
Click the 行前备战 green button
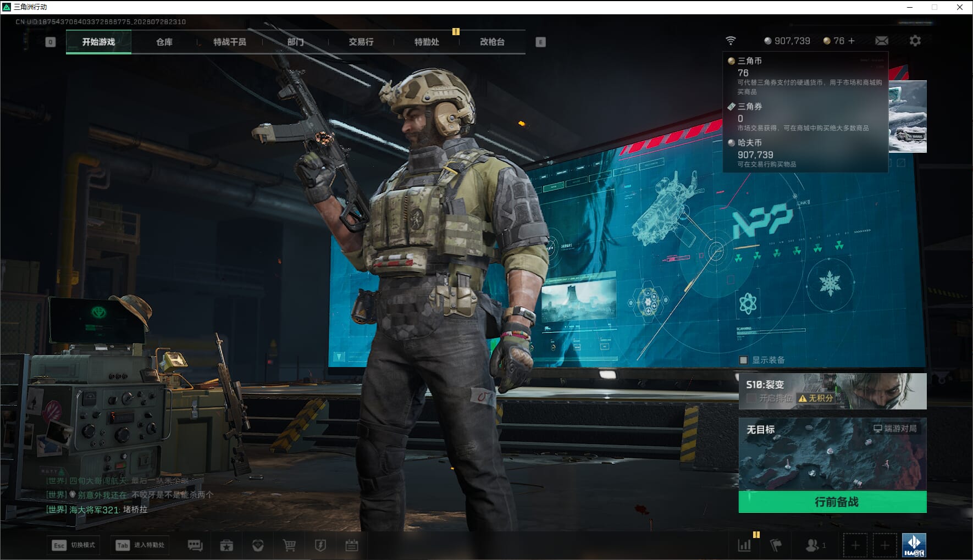tap(832, 502)
